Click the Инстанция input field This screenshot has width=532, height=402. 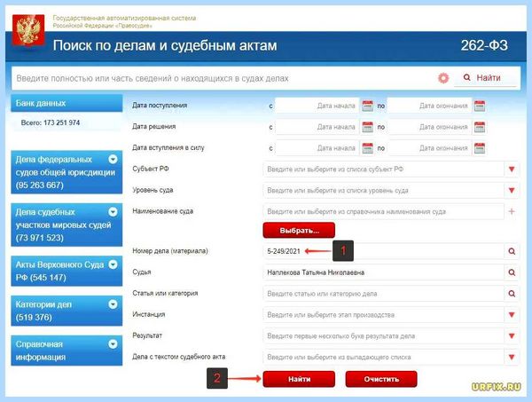tap(383, 315)
